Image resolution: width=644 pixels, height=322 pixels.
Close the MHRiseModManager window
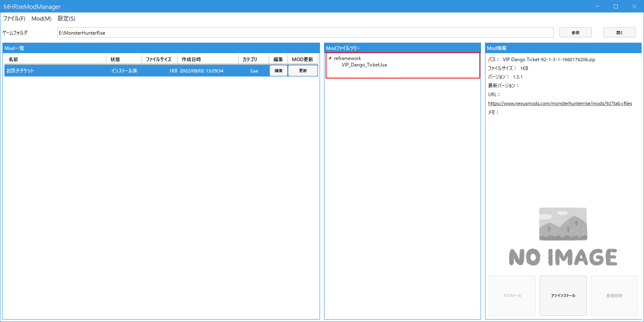point(634,6)
